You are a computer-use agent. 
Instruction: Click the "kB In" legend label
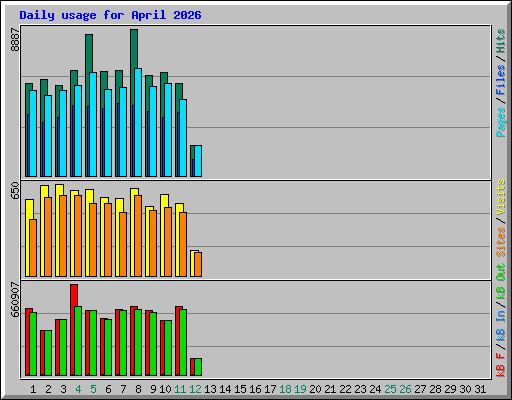click(500, 326)
